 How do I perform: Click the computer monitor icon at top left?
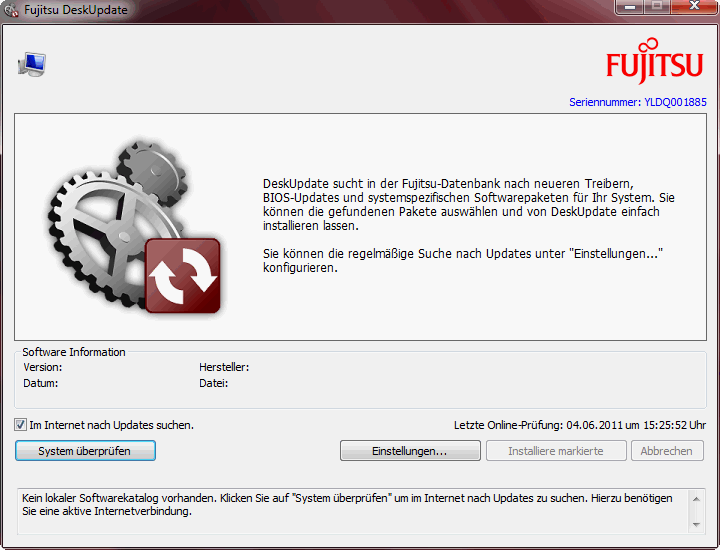pos(32,64)
